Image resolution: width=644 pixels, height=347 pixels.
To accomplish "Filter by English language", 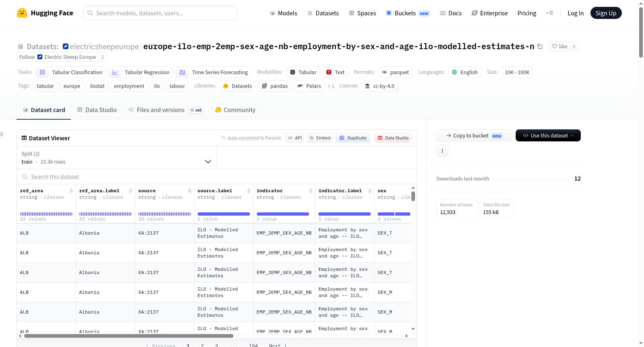I will pos(465,72).
